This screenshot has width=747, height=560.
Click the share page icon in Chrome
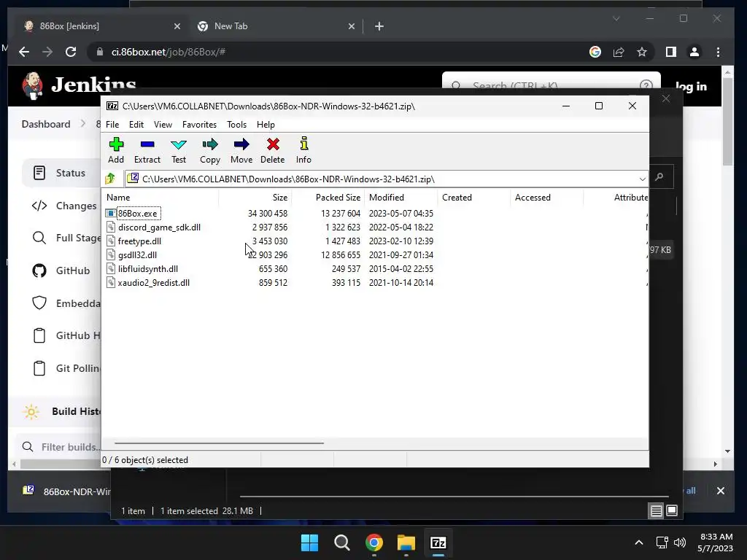pyautogui.click(x=619, y=52)
